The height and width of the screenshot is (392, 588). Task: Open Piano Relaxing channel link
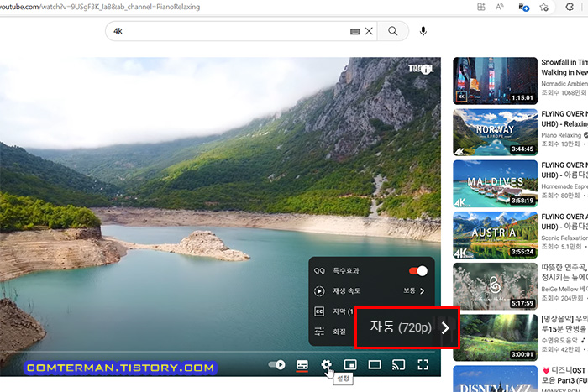point(561,135)
